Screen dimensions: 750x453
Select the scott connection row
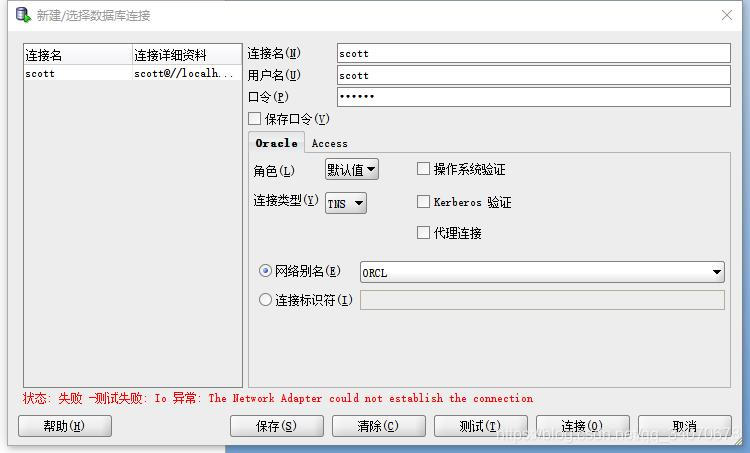pyautogui.click(x=132, y=73)
